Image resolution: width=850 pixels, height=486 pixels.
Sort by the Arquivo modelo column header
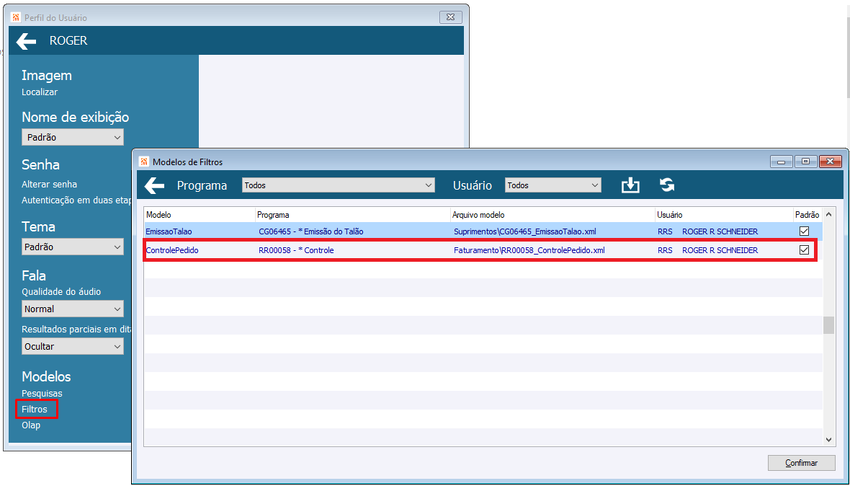552,215
